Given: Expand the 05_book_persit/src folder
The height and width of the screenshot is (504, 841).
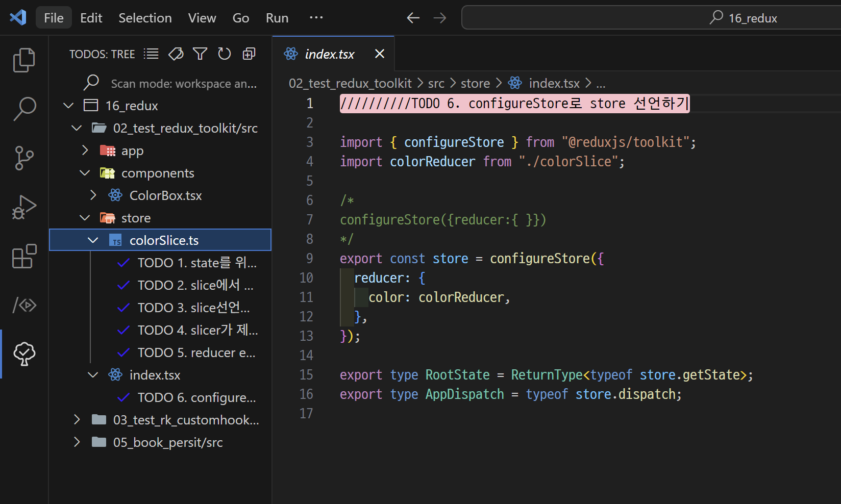Looking at the screenshot, I should coord(77,442).
